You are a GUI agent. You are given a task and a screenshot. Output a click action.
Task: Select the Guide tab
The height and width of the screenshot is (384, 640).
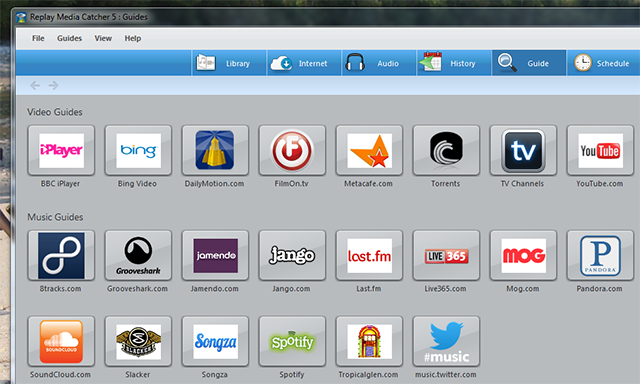point(529,63)
